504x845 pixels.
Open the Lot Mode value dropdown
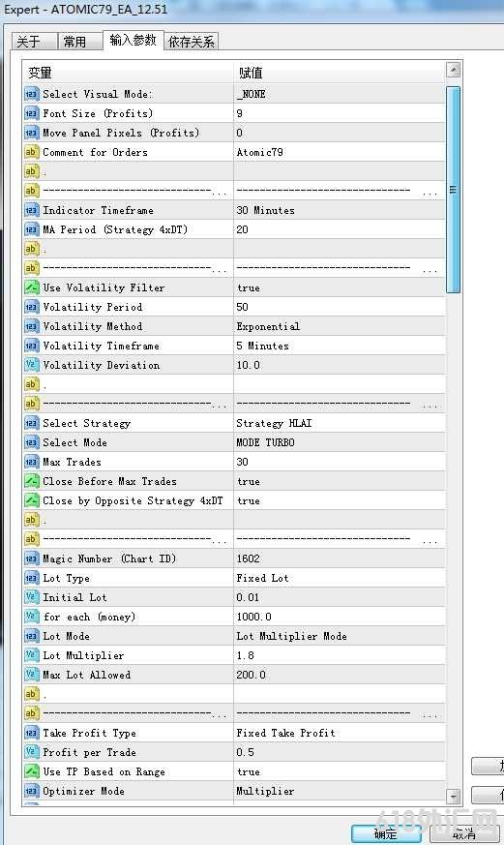coord(340,637)
